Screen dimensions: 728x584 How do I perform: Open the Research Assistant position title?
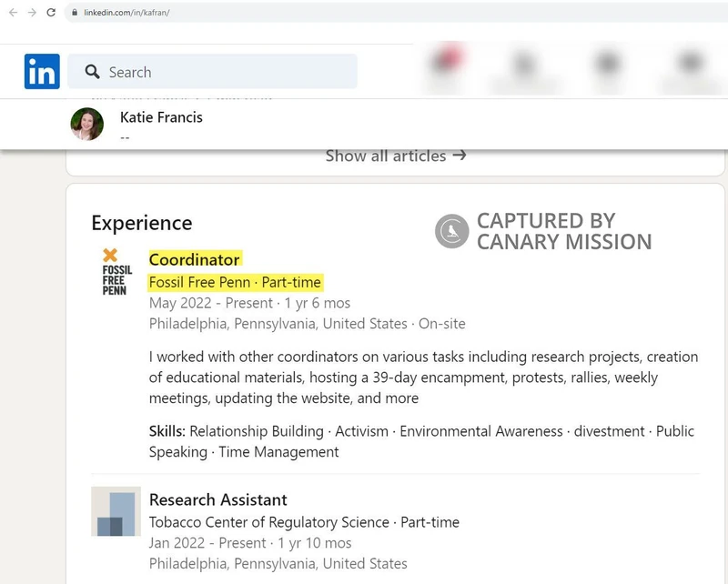(x=217, y=500)
